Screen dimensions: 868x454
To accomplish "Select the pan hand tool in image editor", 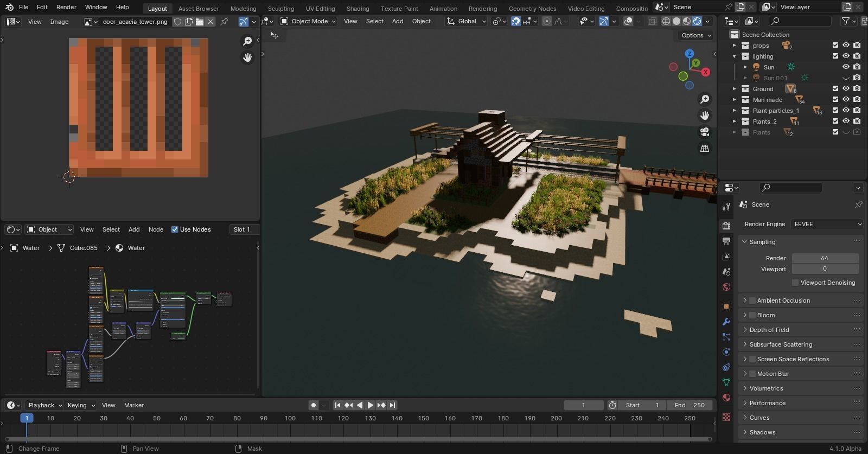I will pyautogui.click(x=247, y=57).
